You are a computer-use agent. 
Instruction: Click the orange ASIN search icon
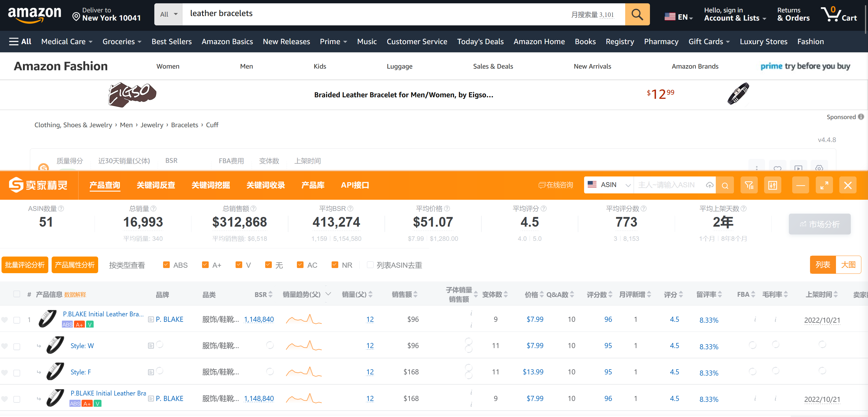click(725, 185)
